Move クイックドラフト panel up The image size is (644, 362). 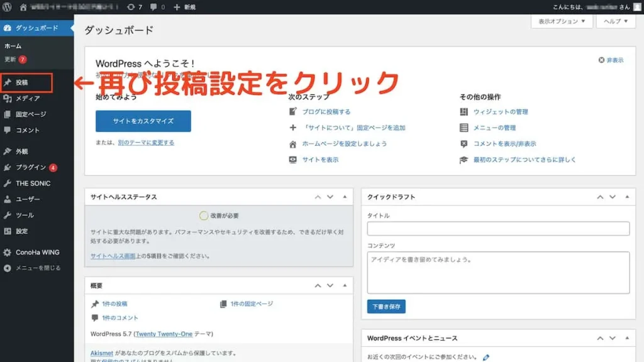(x=600, y=197)
